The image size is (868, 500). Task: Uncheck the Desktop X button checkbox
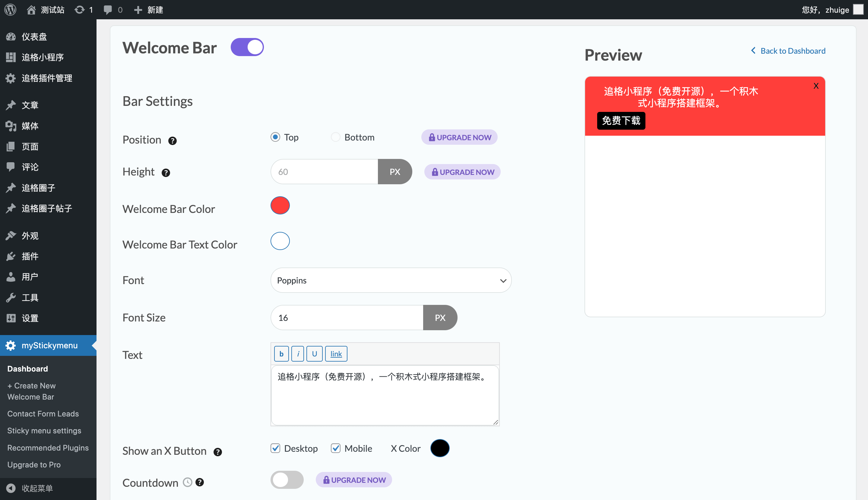coord(275,448)
